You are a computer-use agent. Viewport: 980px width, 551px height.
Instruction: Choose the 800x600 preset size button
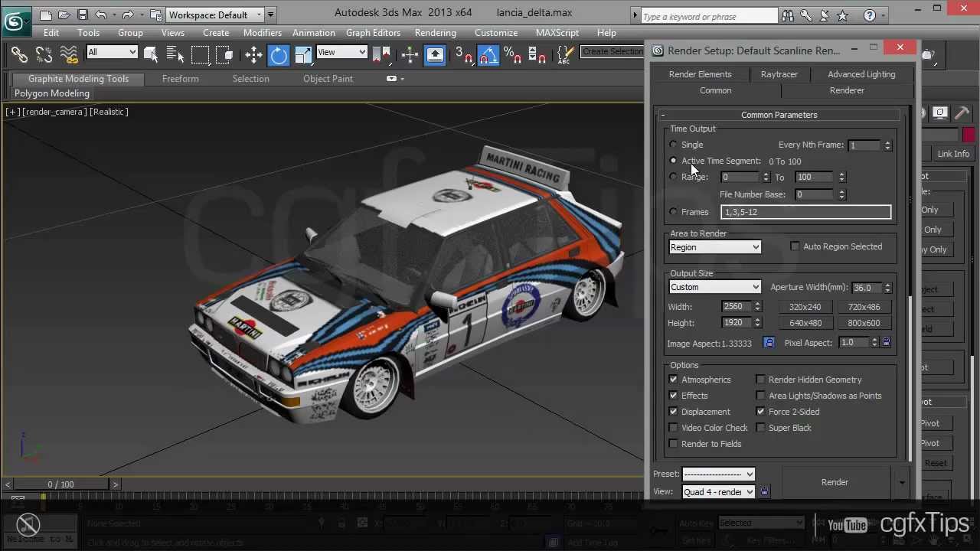point(864,323)
